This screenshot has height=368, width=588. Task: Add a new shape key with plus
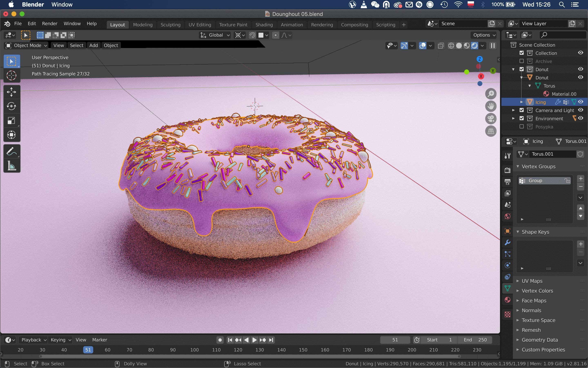[x=580, y=244]
